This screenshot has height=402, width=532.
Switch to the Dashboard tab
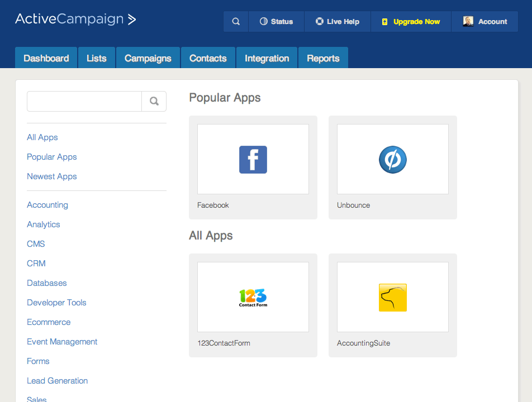coord(46,58)
